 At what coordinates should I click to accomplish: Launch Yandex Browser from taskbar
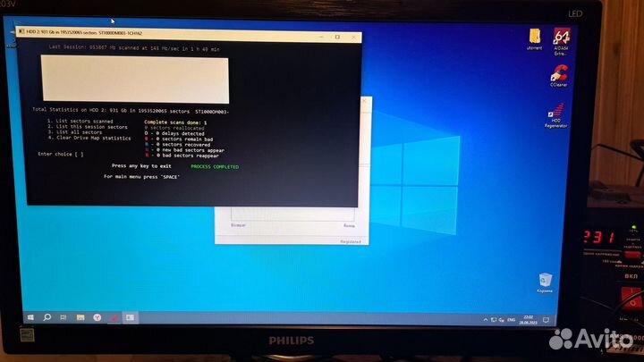97,317
